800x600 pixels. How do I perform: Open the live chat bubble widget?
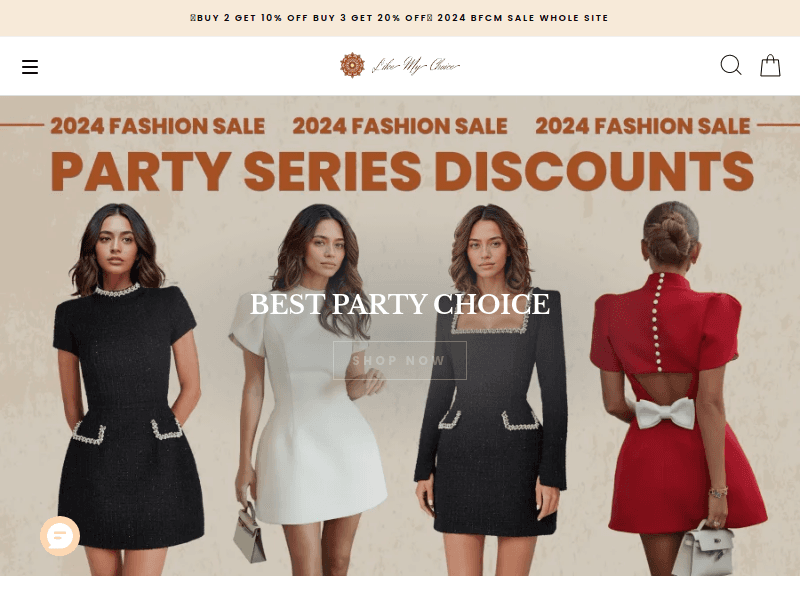(x=60, y=536)
